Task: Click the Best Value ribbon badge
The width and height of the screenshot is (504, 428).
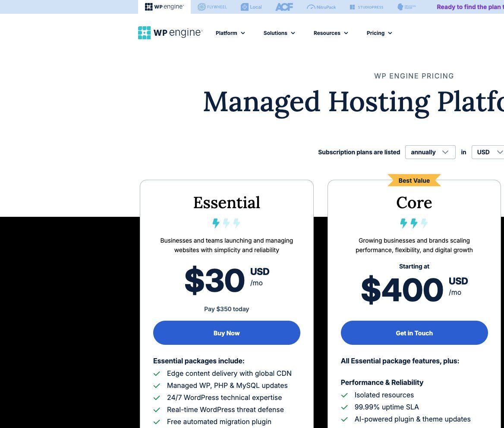Action: tap(414, 180)
